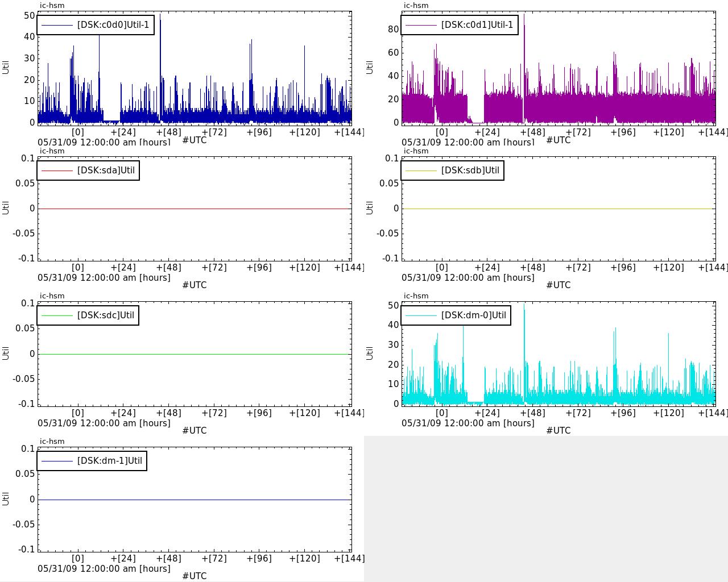Viewport: 728px width, 582px height.
Task: Click the date label under the sdc chart
Action: point(104,423)
